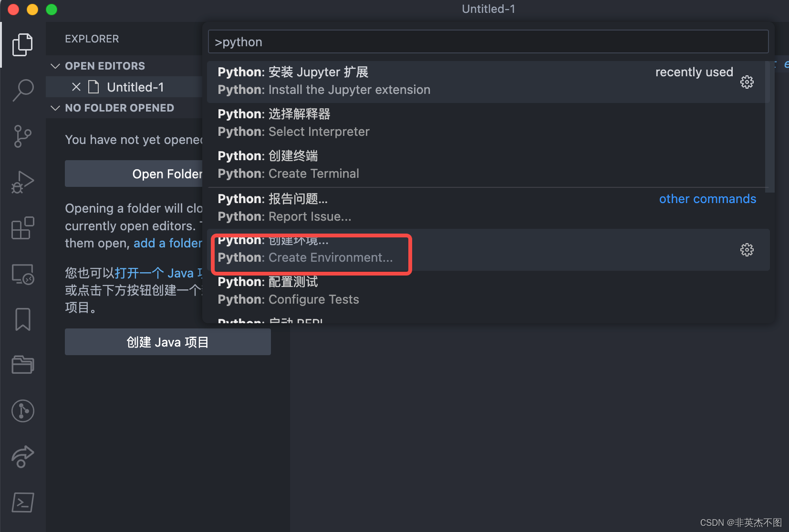Image resolution: width=789 pixels, height=532 pixels.
Task: Click the macOS yellow minimize button
Action: point(32,10)
